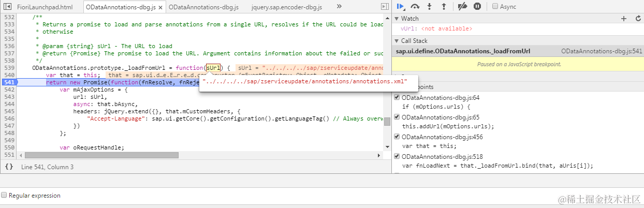The width and height of the screenshot is (644, 208).
Task: Click 'async: that.bAsync,' on line 544
Action: [105, 104]
